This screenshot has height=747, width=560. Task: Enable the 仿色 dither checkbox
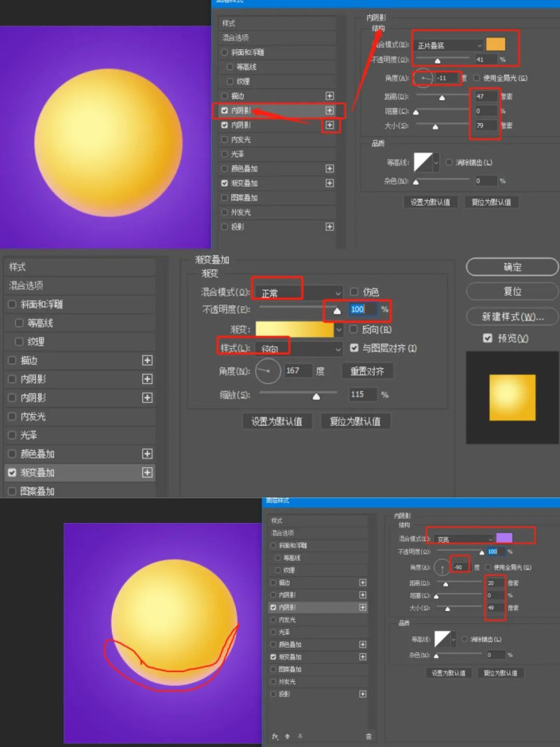pos(354,292)
